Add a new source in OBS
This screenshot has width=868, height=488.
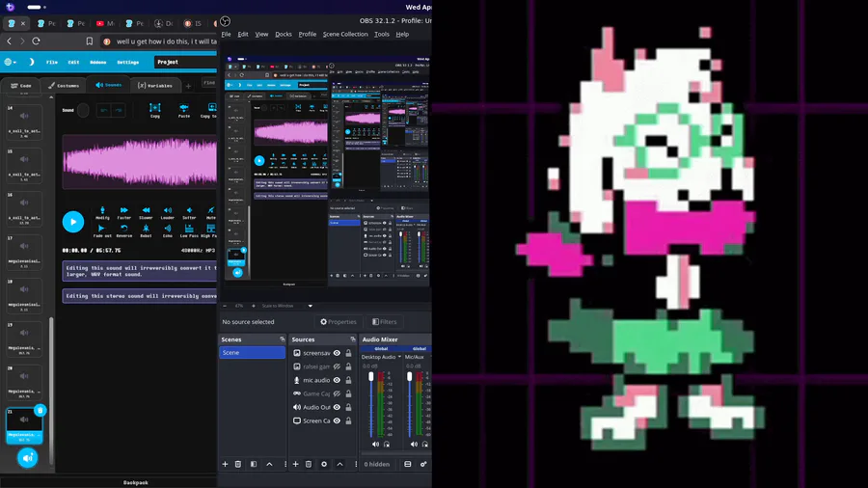point(296,464)
